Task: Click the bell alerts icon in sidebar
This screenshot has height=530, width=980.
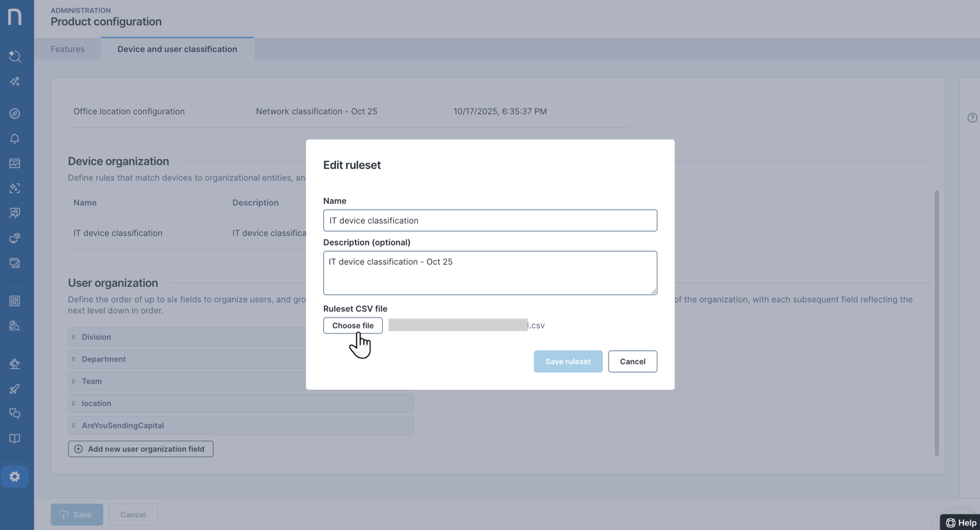Action: pyautogui.click(x=15, y=138)
